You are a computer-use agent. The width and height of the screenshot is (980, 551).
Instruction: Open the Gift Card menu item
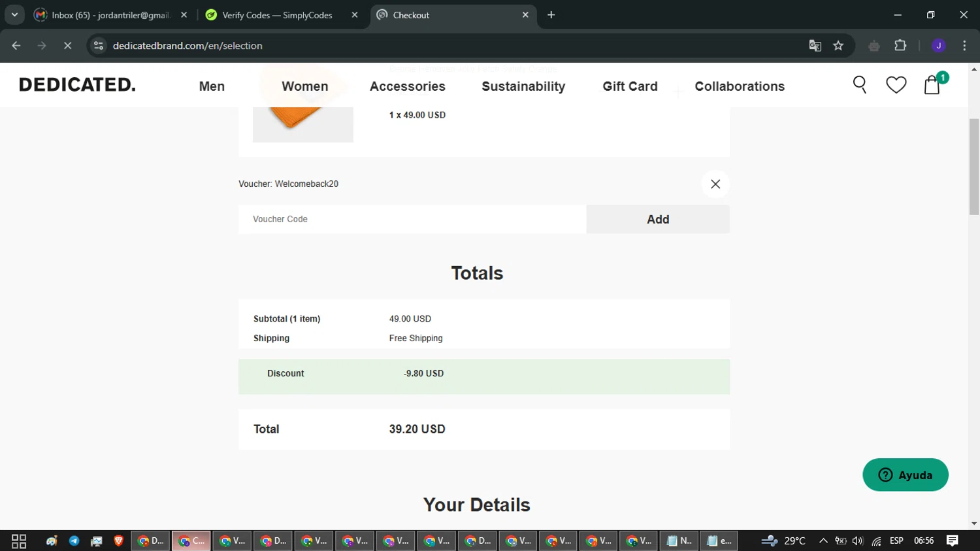tap(630, 86)
